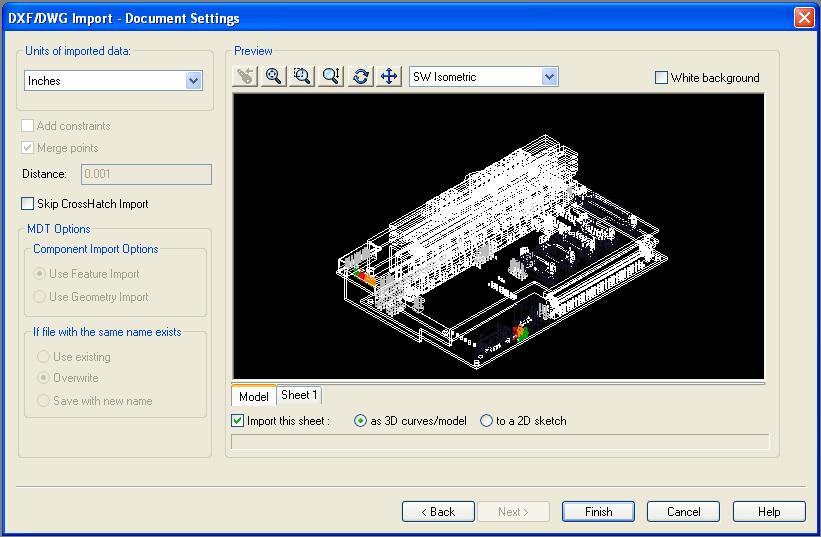821x537 pixels.
Task: Click Finish to complete the import
Action: [x=598, y=511]
